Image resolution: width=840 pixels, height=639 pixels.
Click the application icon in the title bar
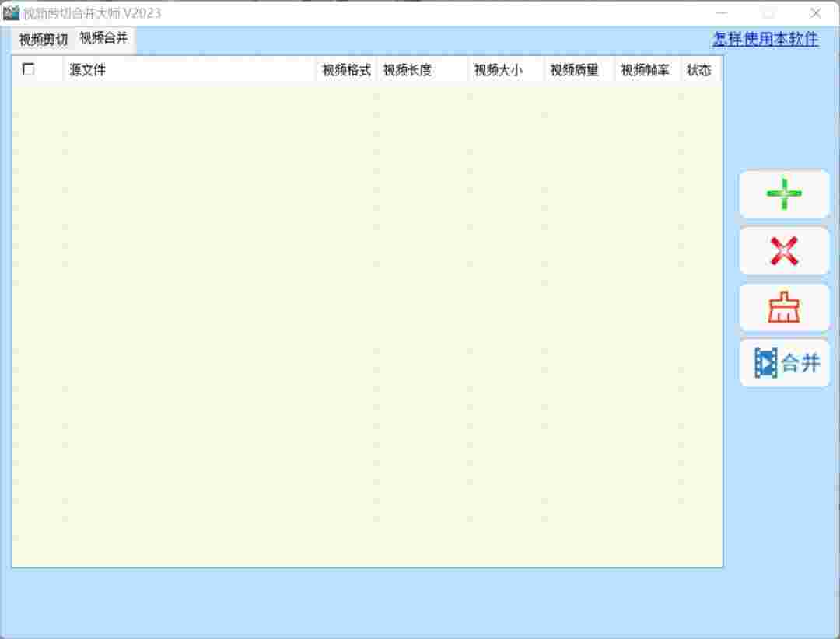[14, 12]
